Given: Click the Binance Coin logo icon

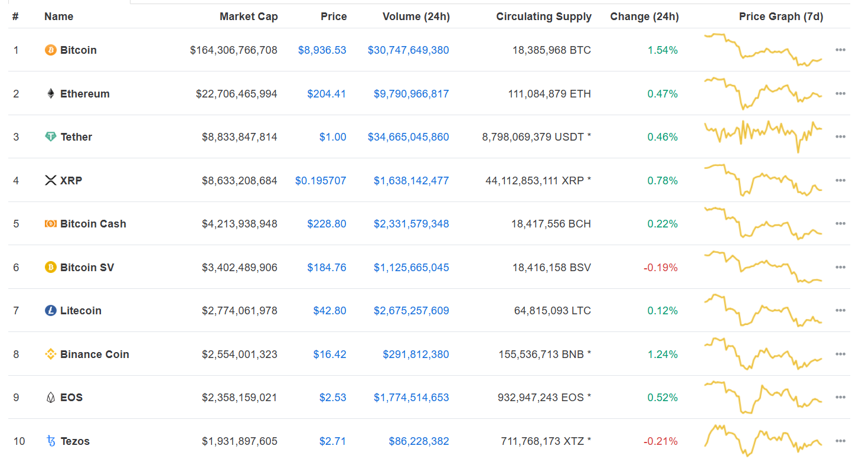Looking at the screenshot, I should [51, 354].
